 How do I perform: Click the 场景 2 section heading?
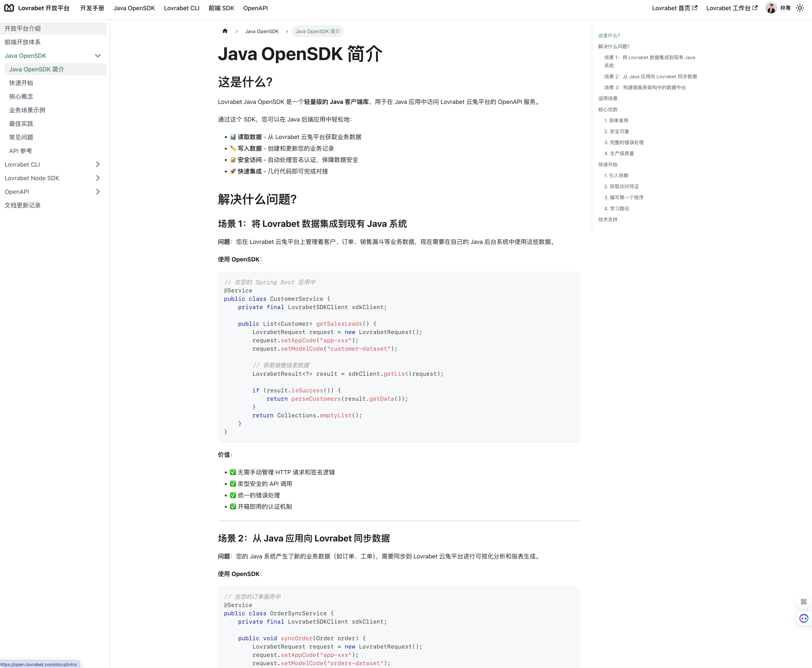304,538
